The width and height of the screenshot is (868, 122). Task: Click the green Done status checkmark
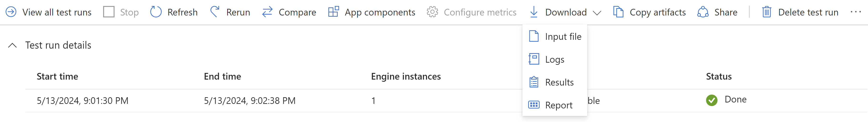pyautogui.click(x=711, y=100)
